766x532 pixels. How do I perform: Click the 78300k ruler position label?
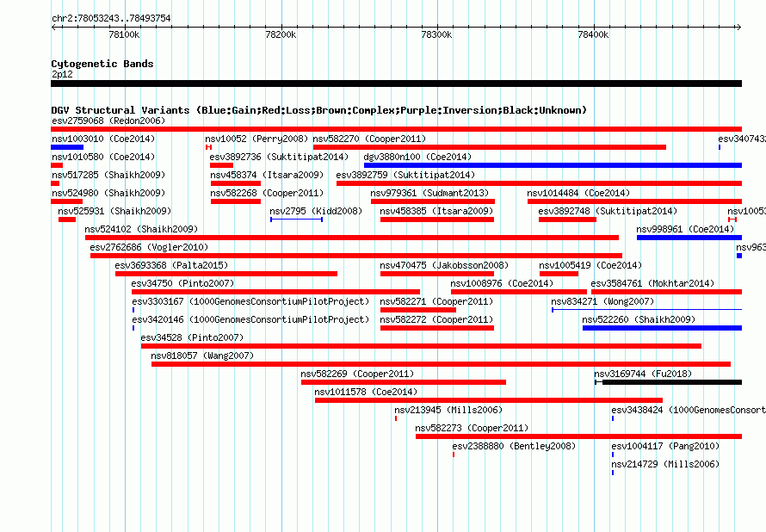pos(436,34)
